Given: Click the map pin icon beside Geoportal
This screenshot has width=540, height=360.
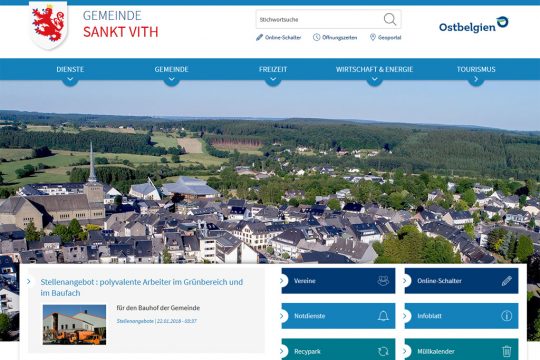Looking at the screenshot, I should point(373,37).
